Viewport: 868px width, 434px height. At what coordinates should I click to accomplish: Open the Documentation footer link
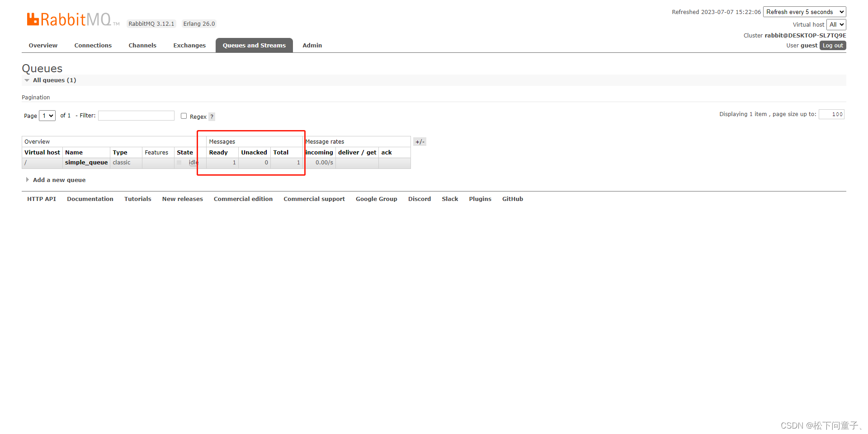click(x=90, y=199)
